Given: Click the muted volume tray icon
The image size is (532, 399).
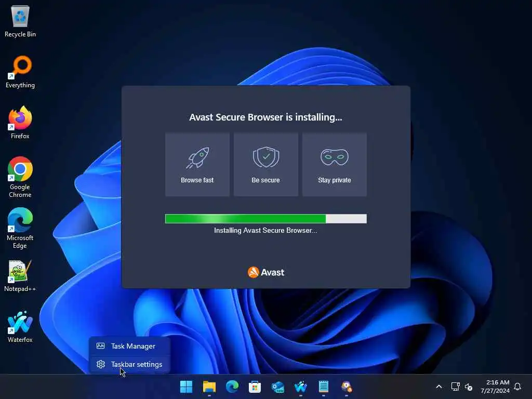Looking at the screenshot, I should 469,387.
